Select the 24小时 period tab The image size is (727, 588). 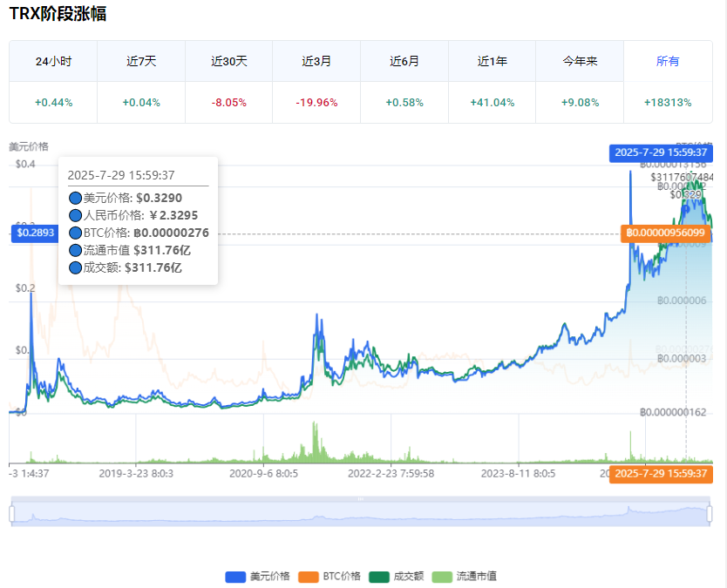click(x=53, y=62)
